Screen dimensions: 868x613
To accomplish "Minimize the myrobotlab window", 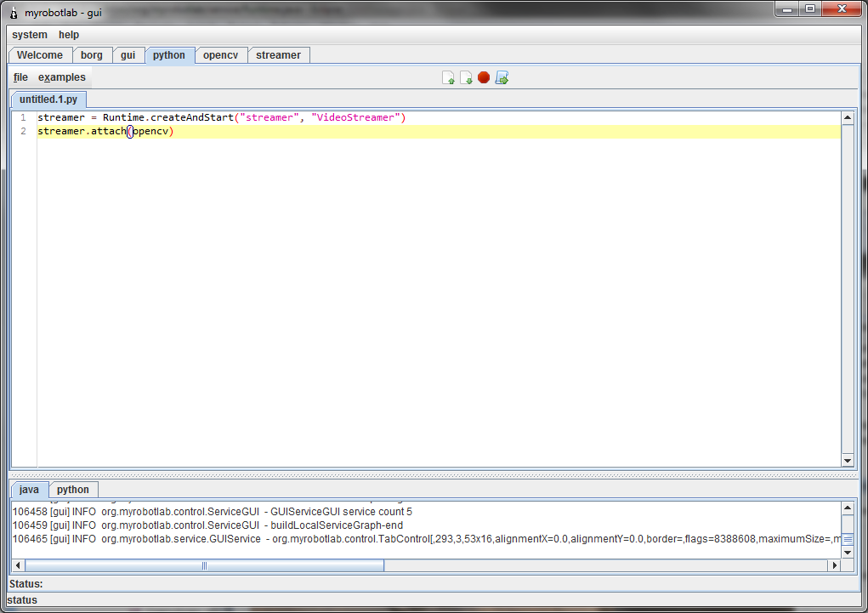I will (x=786, y=9).
